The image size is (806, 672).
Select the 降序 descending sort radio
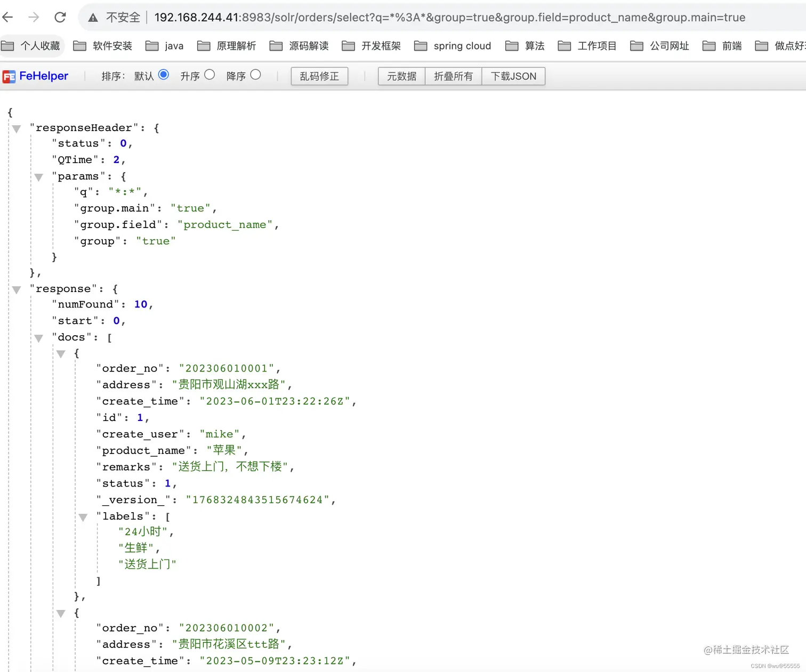(x=256, y=75)
